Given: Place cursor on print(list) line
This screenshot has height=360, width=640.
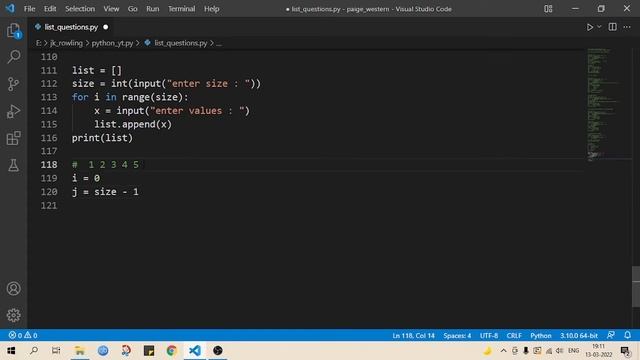Looking at the screenshot, I should click(102, 138).
